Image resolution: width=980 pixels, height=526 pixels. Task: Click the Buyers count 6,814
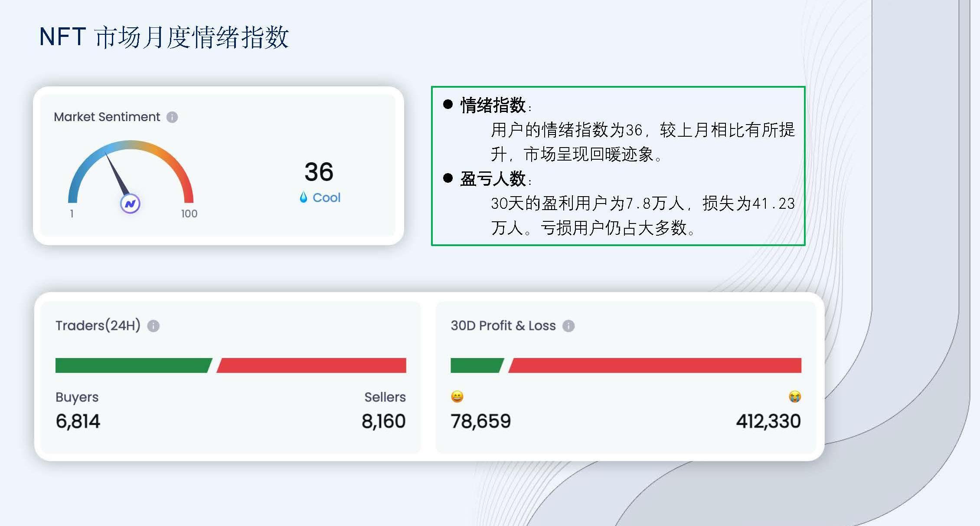click(78, 421)
